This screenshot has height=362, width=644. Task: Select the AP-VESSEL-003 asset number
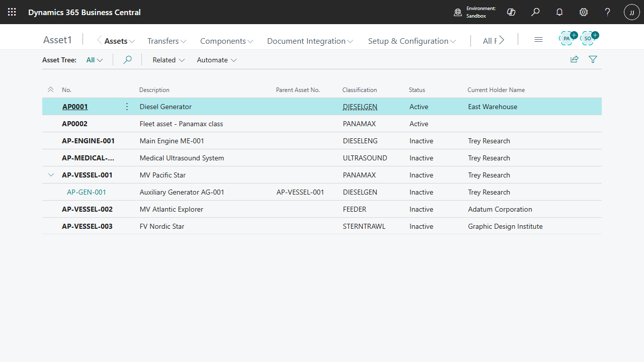[x=87, y=226]
